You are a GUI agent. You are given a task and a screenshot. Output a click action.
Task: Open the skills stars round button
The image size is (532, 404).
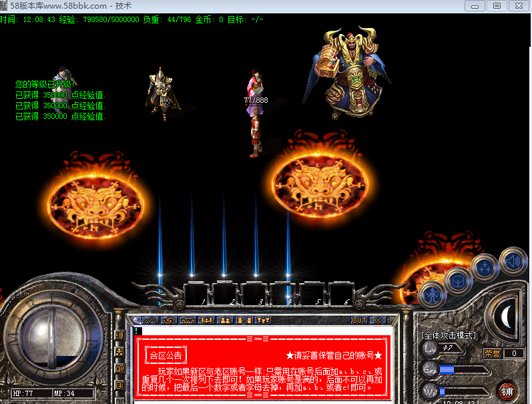click(485, 268)
